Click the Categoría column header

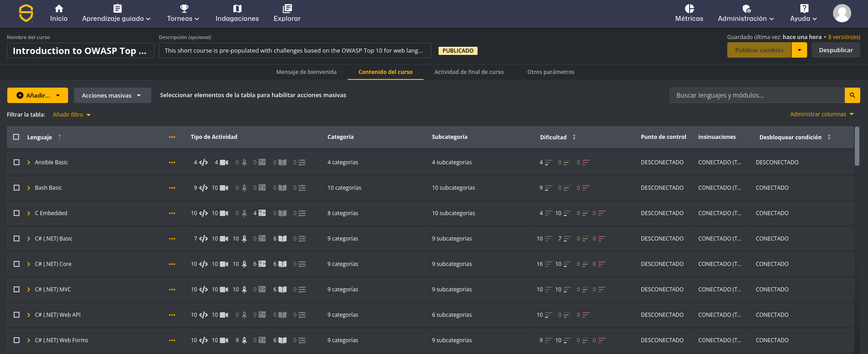point(340,137)
